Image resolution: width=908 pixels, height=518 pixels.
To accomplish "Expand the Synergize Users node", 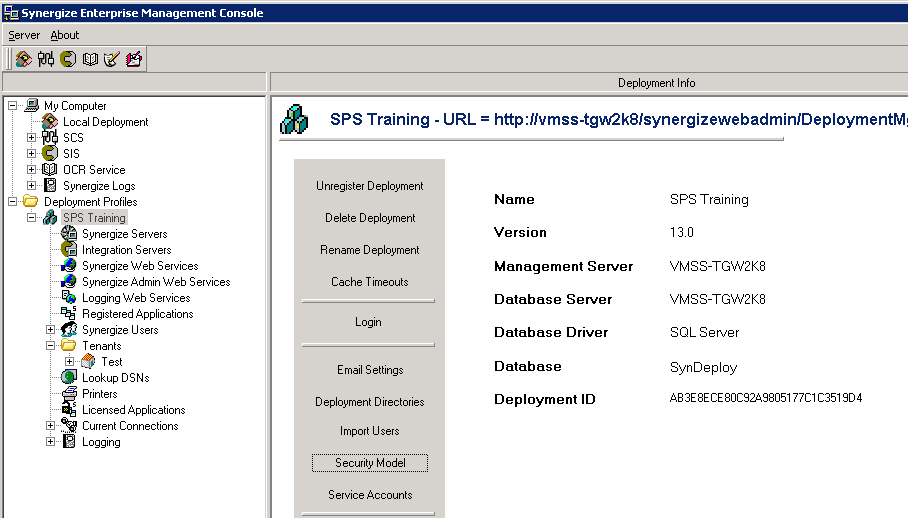I will (50, 329).
